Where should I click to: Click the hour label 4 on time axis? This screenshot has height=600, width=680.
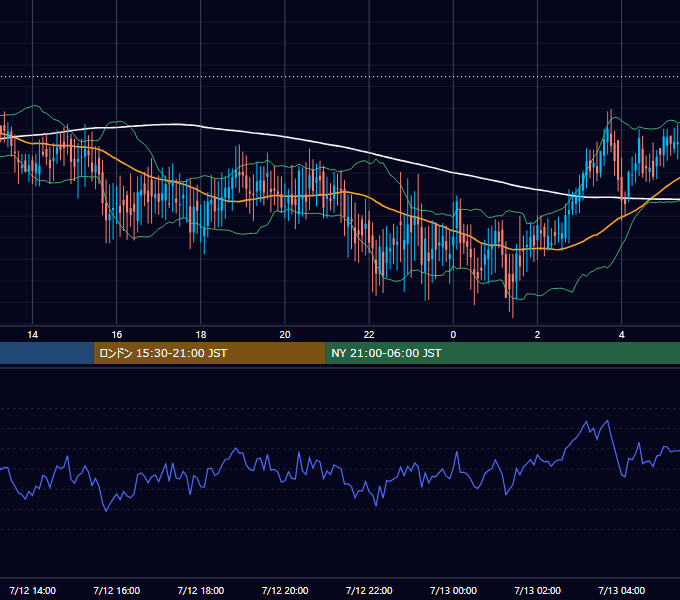(621, 335)
